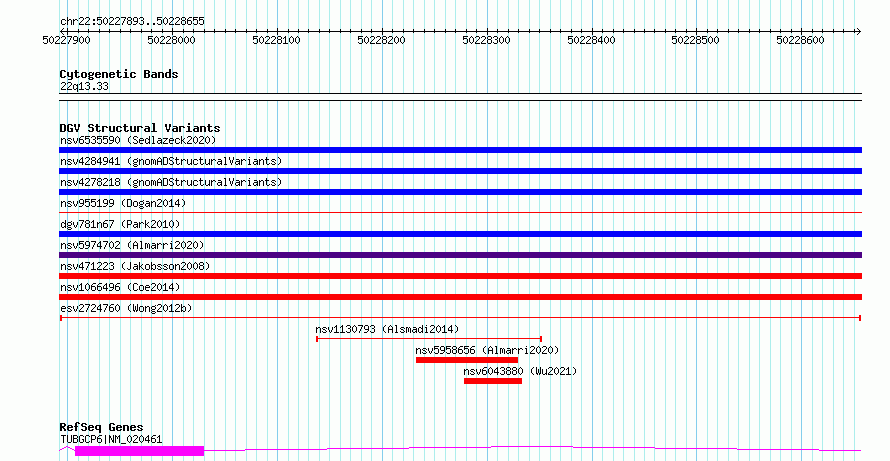Click the DGV Structural Variants track title

[x=140, y=128]
